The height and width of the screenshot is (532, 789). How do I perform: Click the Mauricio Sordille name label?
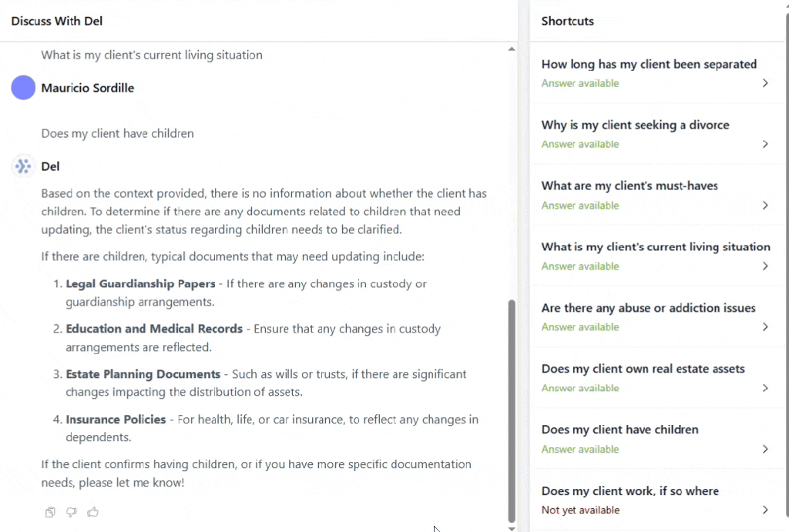click(x=87, y=88)
